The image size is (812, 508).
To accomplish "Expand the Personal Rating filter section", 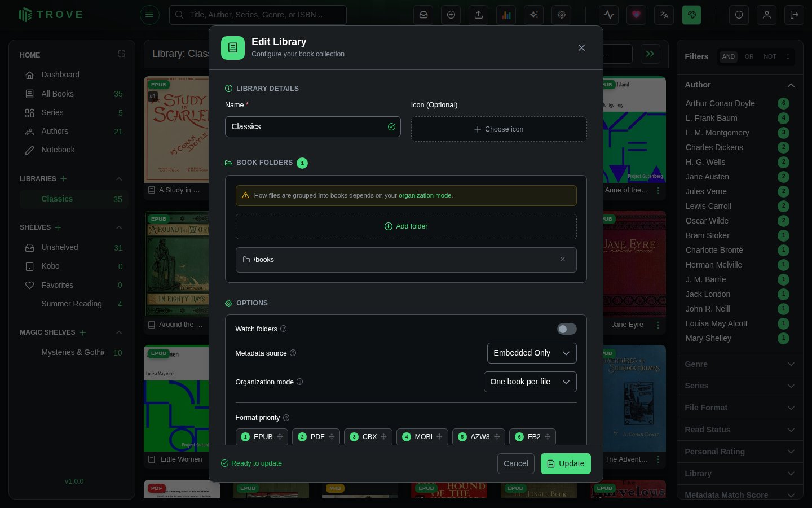I will point(740,452).
